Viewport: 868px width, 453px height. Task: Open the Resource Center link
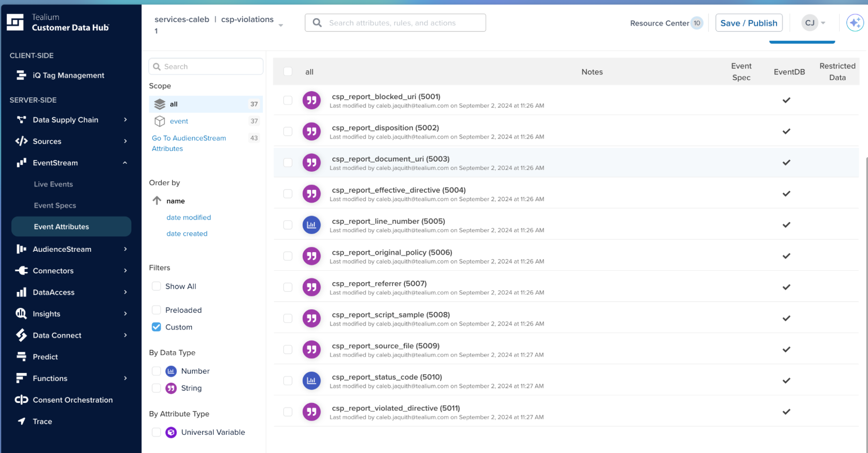659,23
